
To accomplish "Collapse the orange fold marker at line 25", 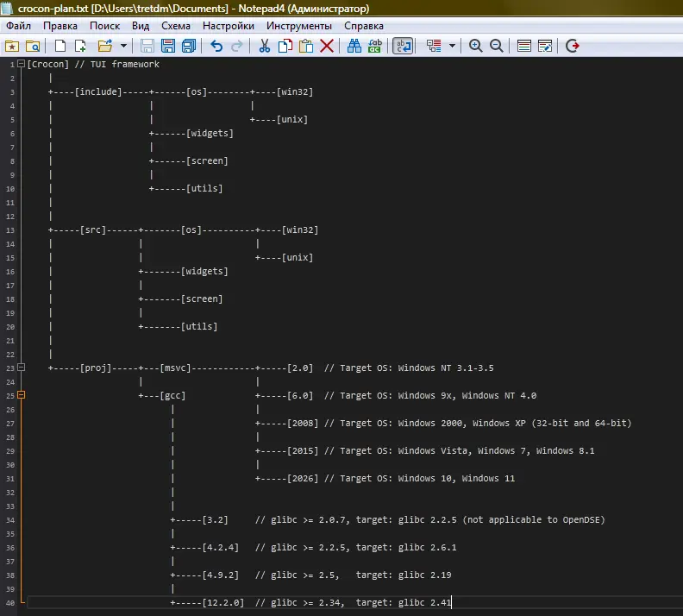I will (21, 395).
